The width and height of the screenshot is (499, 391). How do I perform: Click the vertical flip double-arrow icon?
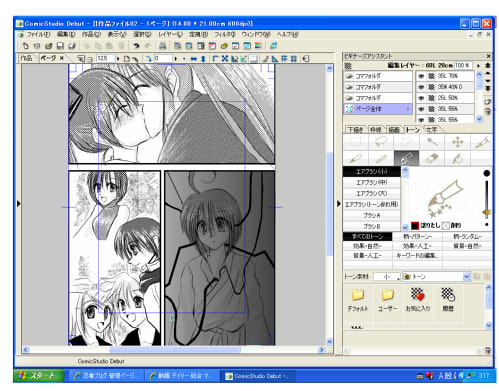(x=203, y=59)
